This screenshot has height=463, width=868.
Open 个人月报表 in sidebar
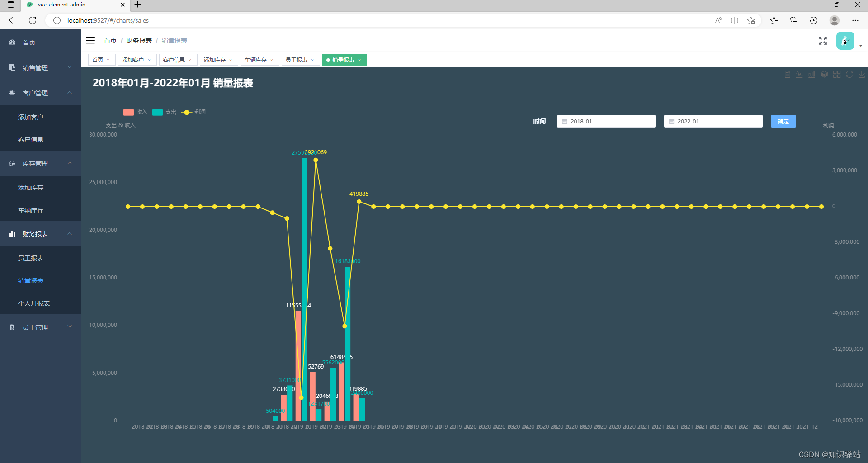tap(41, 303)
